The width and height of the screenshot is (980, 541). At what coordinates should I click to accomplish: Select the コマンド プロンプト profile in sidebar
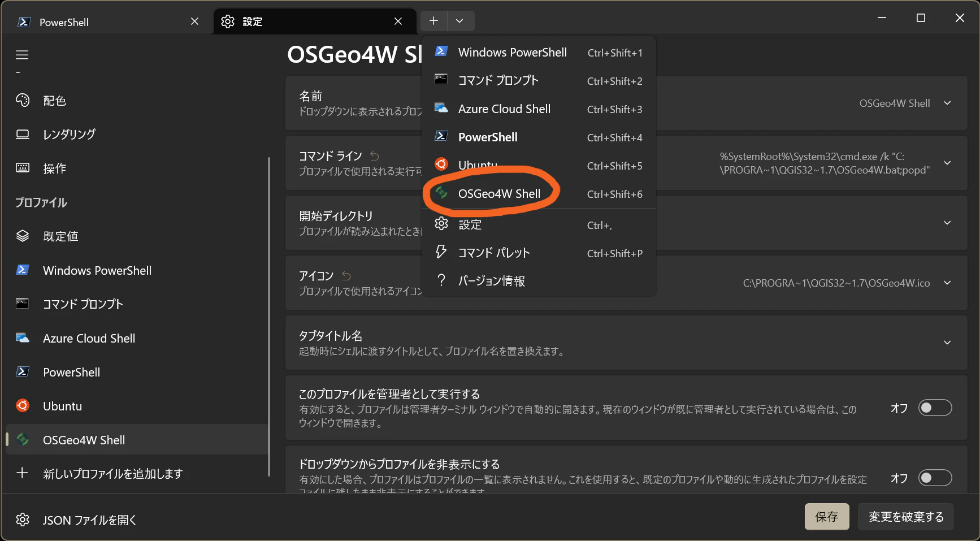click(x=82, y=304)
